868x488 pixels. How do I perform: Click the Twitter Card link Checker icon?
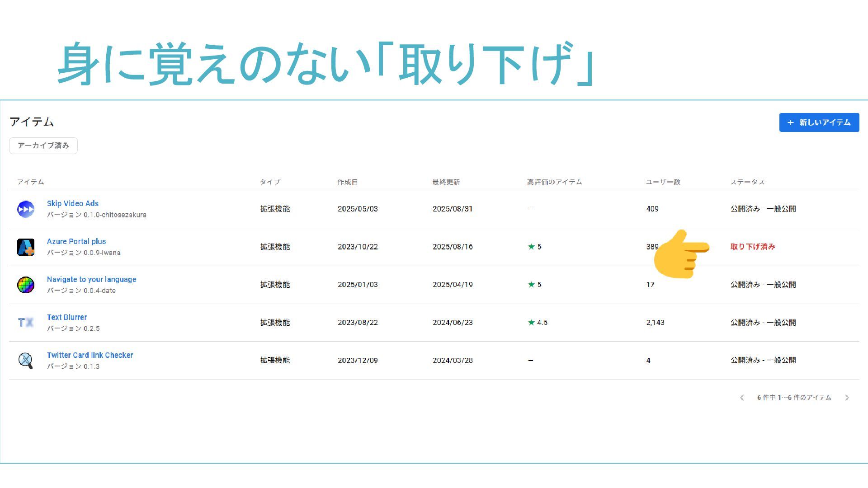26,361
